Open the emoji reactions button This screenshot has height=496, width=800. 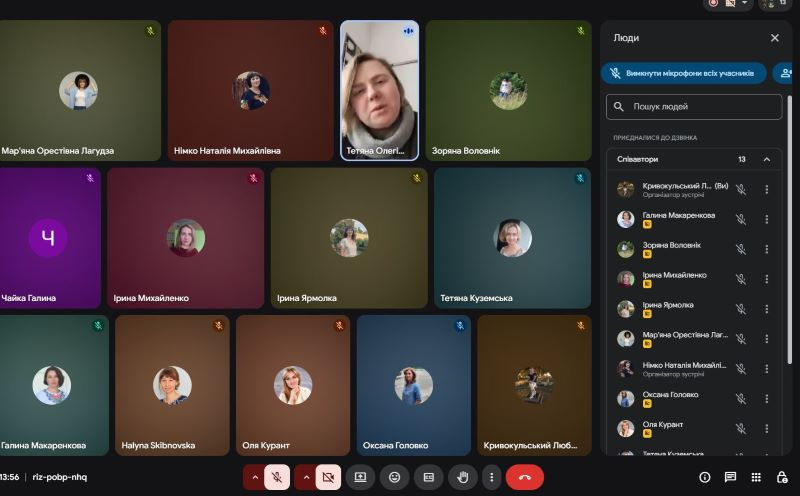(x=394, y=477)
